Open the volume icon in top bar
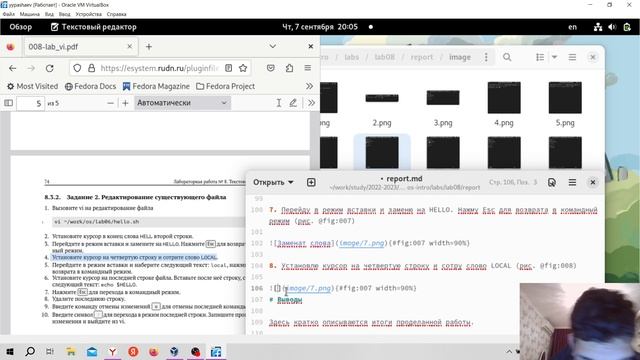The height and width of the screenshot is (360, 640). point(612,27)
